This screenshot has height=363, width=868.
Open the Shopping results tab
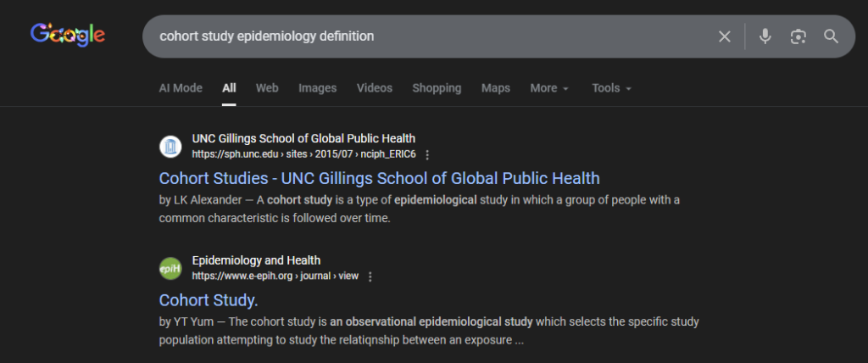[x=437, y=88]
